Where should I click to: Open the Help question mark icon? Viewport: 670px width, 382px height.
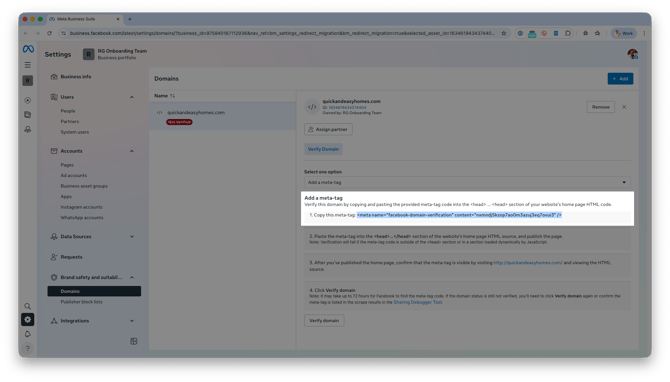[x=28, y=348]
